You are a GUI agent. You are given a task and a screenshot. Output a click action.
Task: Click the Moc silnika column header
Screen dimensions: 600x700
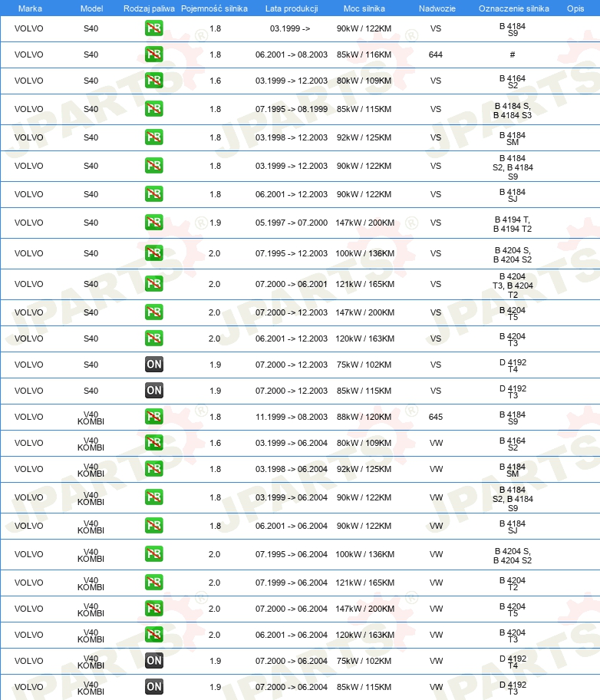(364, 8)
